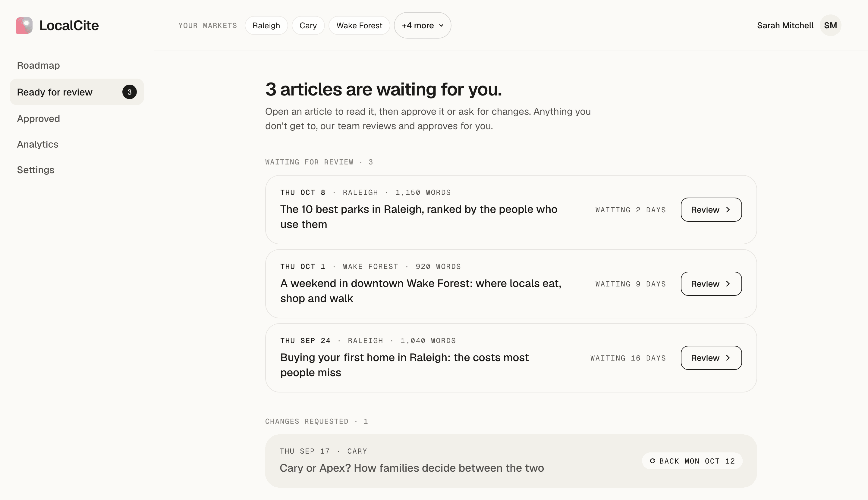Review the downtown Wake Forest weekend article
Viewport: 868px width, 500px height.
coord(711,284)
